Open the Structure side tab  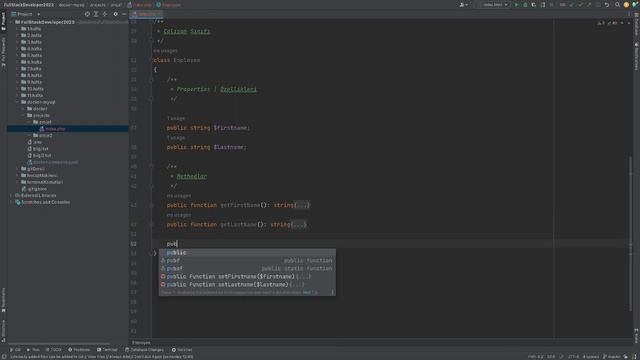[x=3, y=330]
